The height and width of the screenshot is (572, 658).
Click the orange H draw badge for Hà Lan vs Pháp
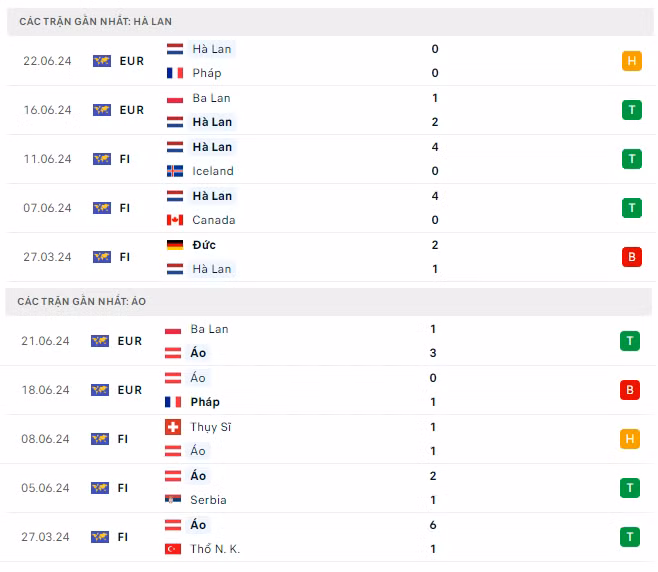[x=632, y=61]
